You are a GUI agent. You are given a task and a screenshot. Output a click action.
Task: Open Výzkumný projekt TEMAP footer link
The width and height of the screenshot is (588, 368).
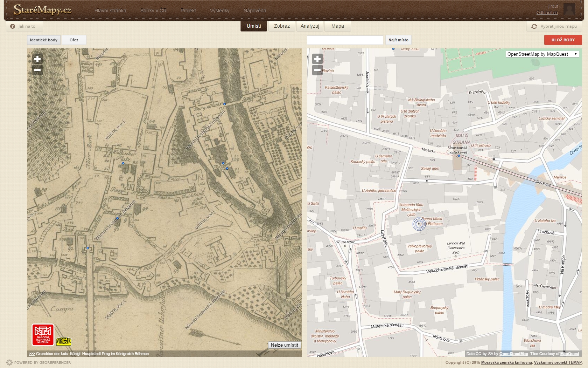(x=558, y=362)
